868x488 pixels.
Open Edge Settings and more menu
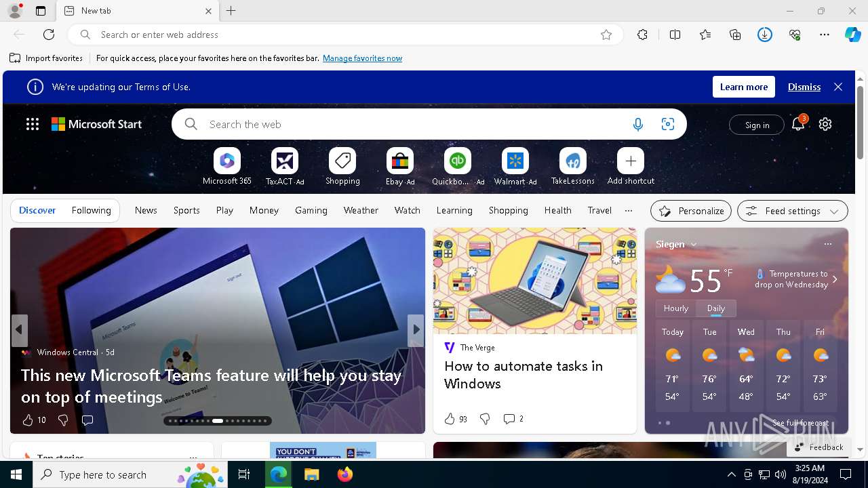(825, 35)
